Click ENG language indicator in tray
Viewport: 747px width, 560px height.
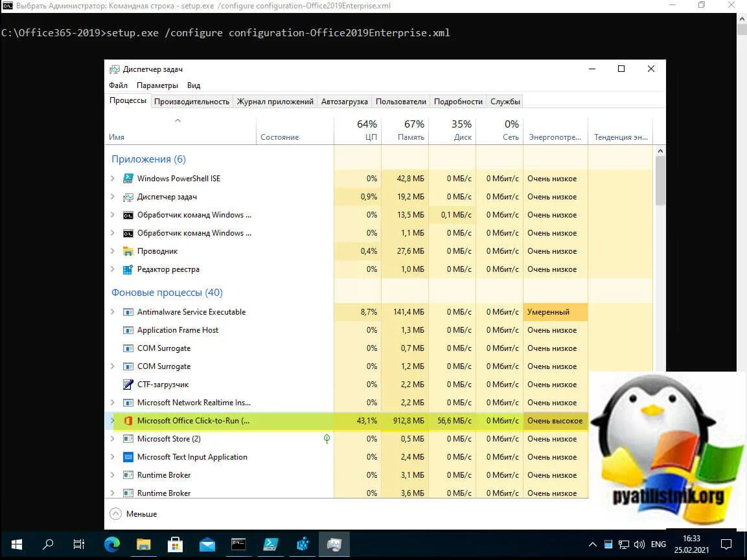[x=658, y=544]
